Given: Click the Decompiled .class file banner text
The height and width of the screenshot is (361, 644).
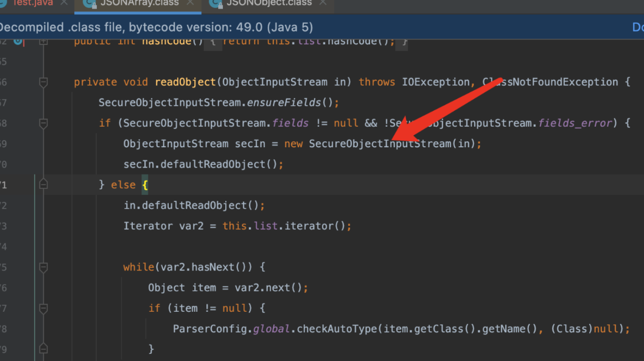Looking at the screenshot, I should (x=157, y=27).
